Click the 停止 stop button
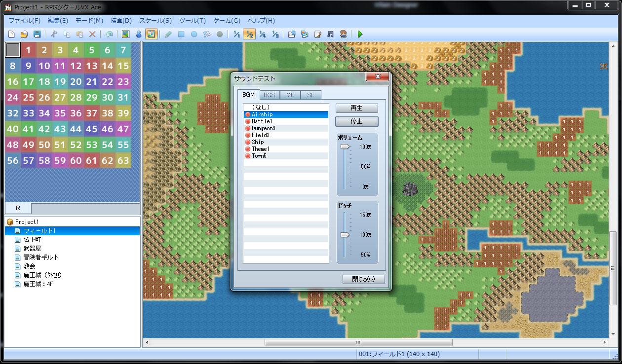The image size is (622, 364). [x=356, y=121]
